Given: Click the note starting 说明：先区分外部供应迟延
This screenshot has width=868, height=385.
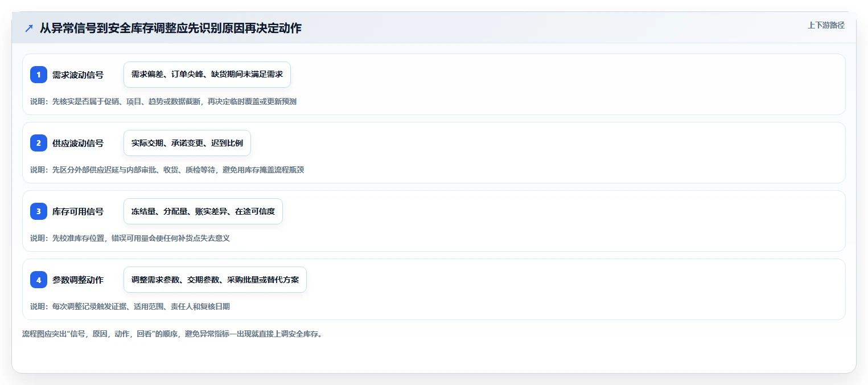Looking at the screenshot, I should (167, 170).
